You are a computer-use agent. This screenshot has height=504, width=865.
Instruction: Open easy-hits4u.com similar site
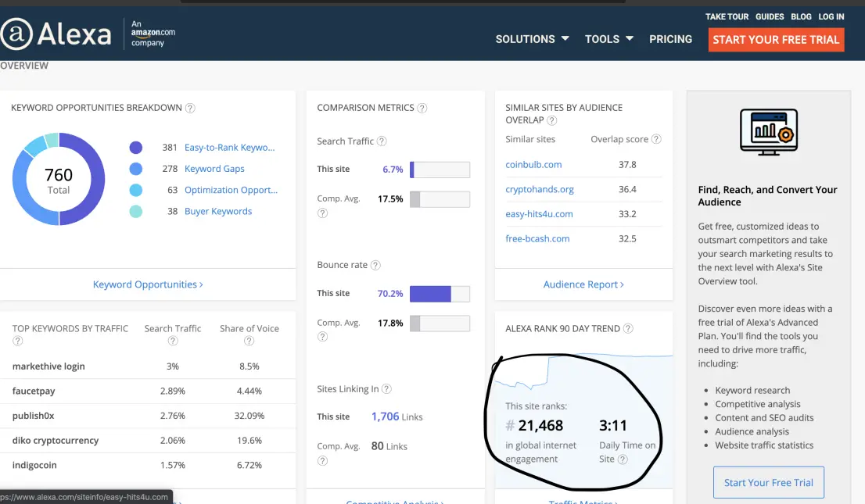539,214
